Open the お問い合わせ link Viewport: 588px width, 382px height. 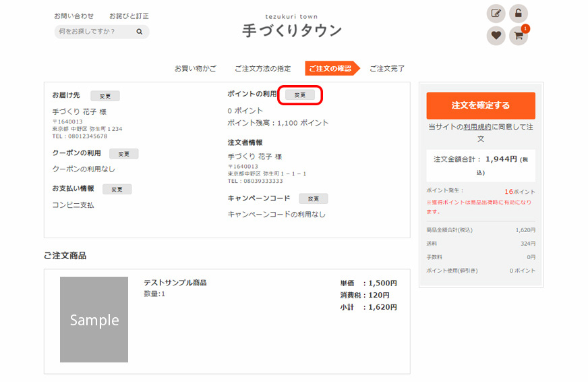point(74,16)
